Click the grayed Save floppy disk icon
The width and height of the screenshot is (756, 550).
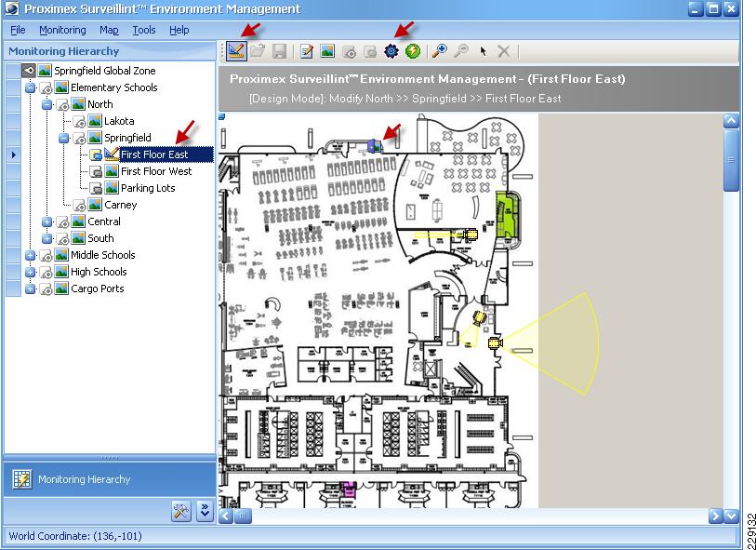[279, 51]
